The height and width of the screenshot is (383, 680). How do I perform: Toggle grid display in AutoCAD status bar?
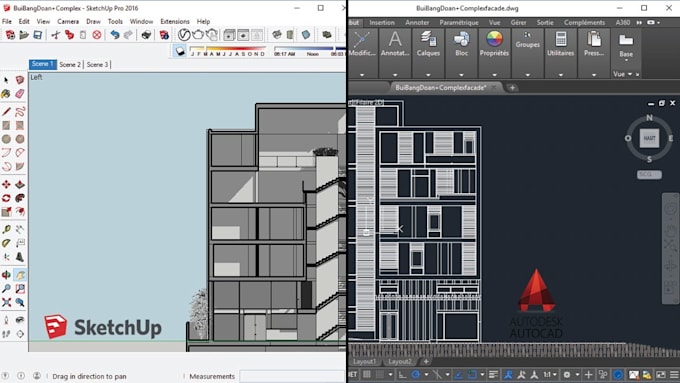pos(367,374)
